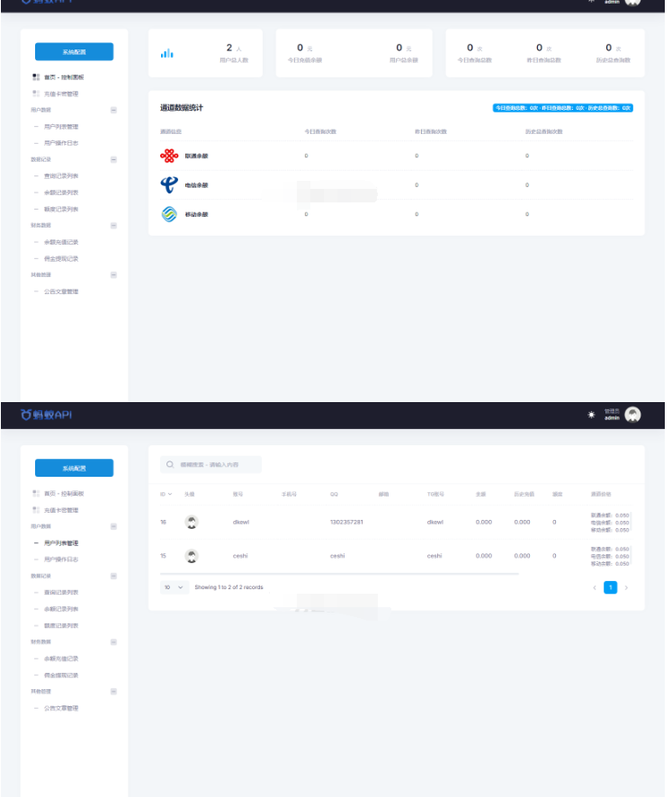
Task: Collapse 数据记录 group in lower user-list sidebar
Action: click(113, 576)
